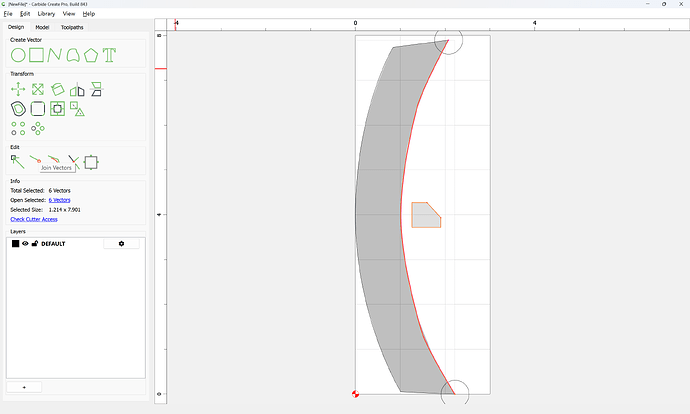Click the Check Cutter Access link

pos(34,219)
